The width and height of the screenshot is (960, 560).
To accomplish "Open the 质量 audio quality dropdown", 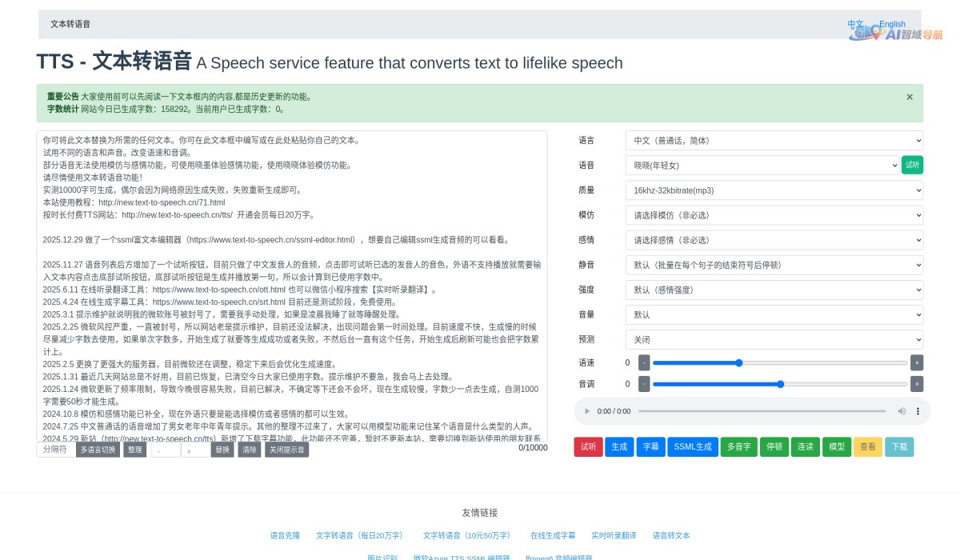I will tap(773, 190).
